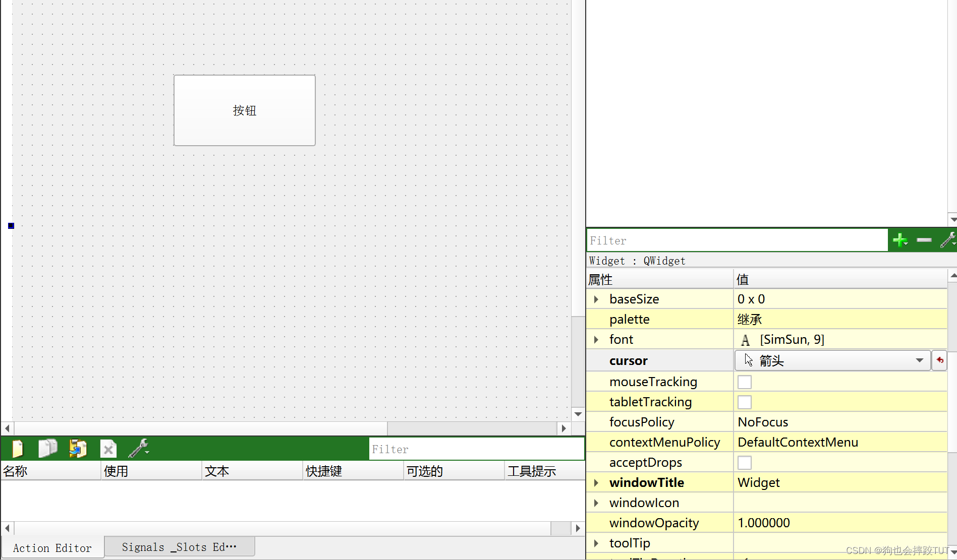Click the 按钮 push button on form
Viewport: 957px width, 560px height.
(x=245, y=110)
